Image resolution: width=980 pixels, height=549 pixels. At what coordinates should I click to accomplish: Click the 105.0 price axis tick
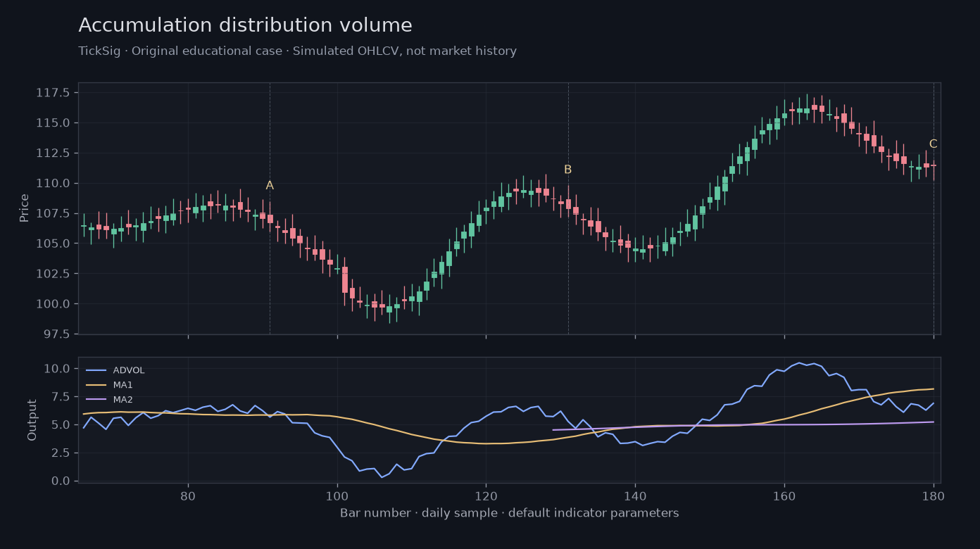pyautogui.click(x=54, y=244)
